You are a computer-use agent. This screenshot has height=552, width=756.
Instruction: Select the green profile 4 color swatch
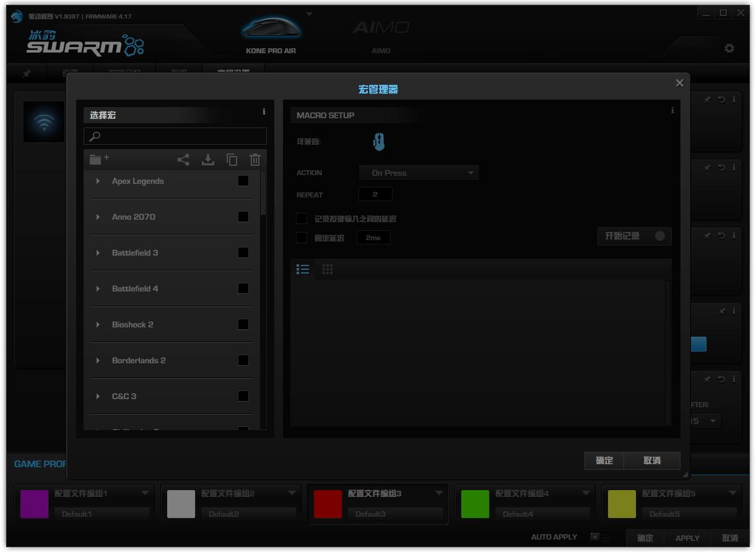(x=475, y=504)
